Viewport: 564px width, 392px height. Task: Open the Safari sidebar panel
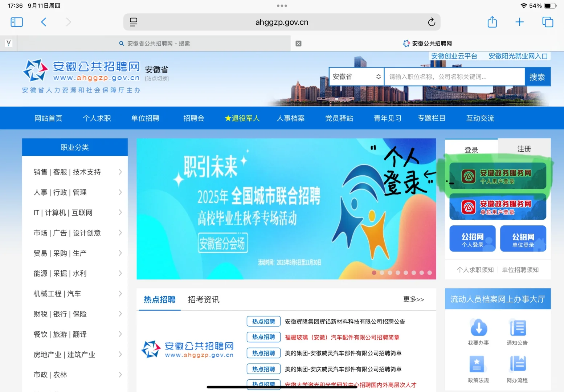tap(17, 22)
